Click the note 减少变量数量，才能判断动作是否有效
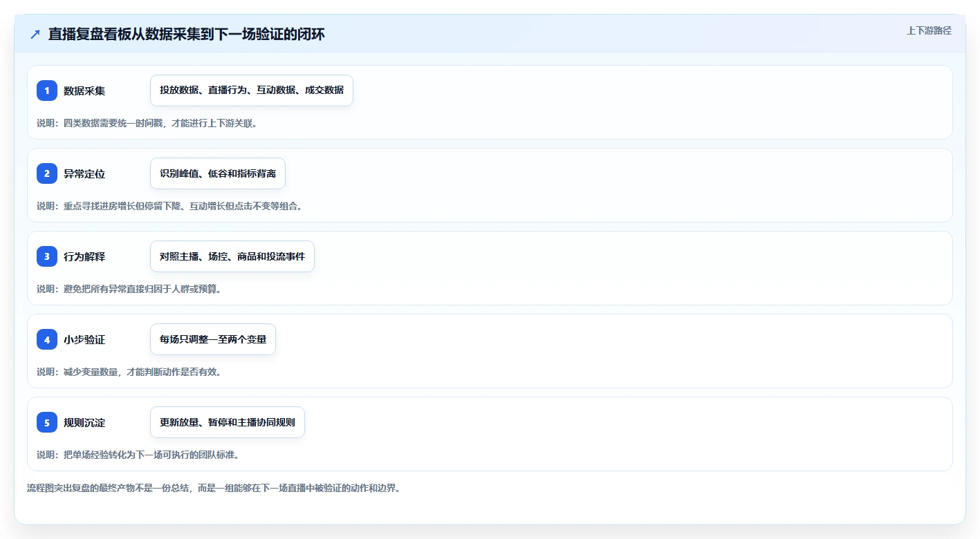The width and height of the screenshot is (980, 539). (x=129, y=372)
